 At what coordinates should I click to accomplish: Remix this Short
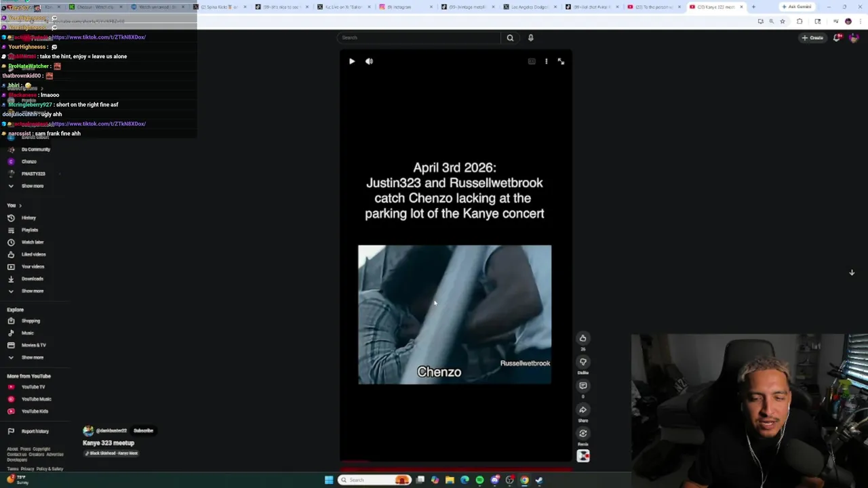pyautogui.click(x=583, y=433)
